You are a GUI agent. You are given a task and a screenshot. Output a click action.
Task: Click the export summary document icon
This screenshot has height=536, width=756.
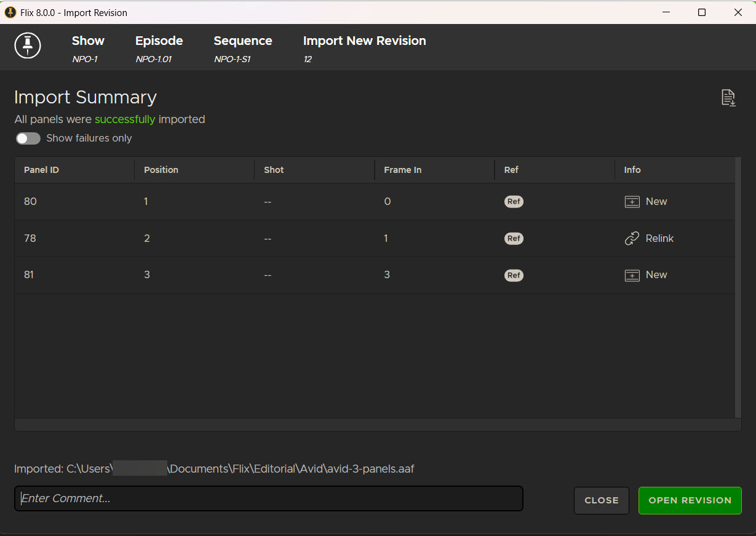[x=728, y=98]
